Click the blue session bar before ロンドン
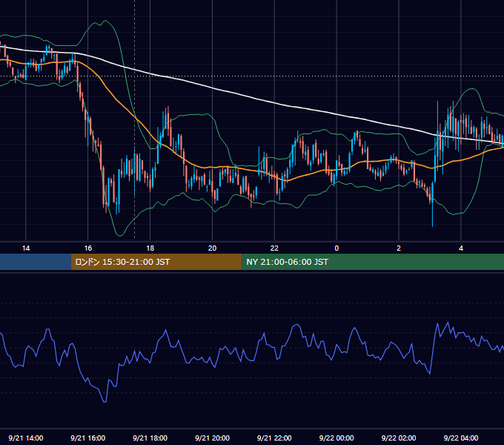504x445 pixels. [36, 262]
